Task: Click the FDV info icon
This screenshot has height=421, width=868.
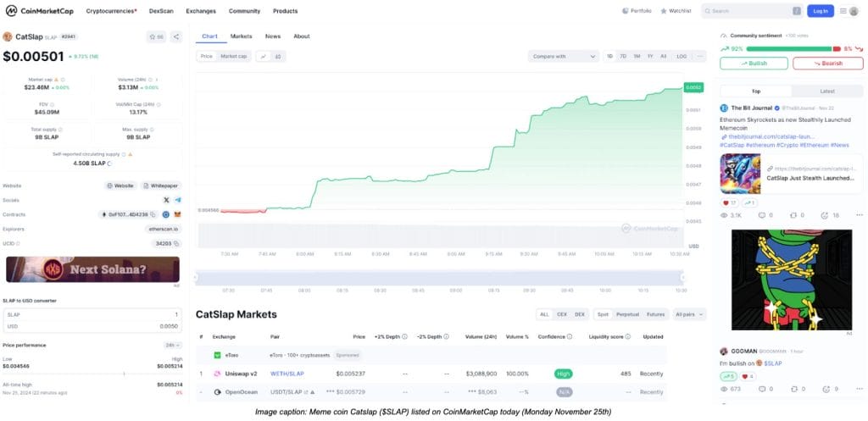Action: (52, 104)
